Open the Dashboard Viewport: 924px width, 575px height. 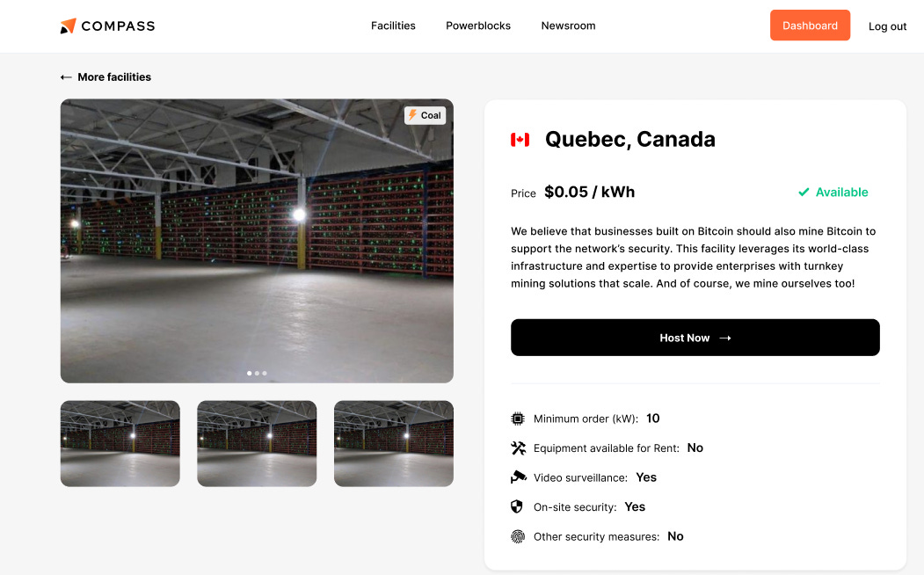tap(810, 25)
